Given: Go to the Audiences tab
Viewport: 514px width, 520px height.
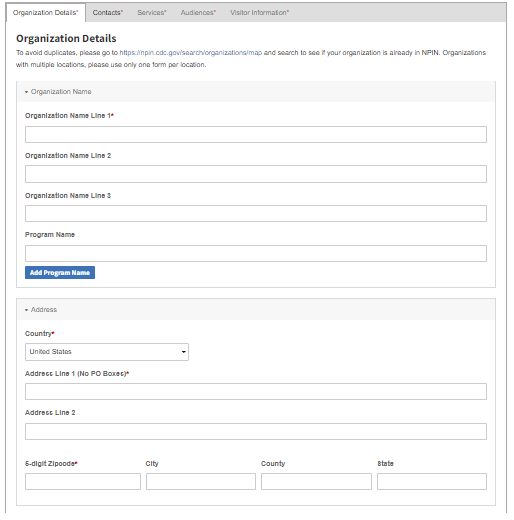Looking at the screenshot, I should click(x=198, y=13).
